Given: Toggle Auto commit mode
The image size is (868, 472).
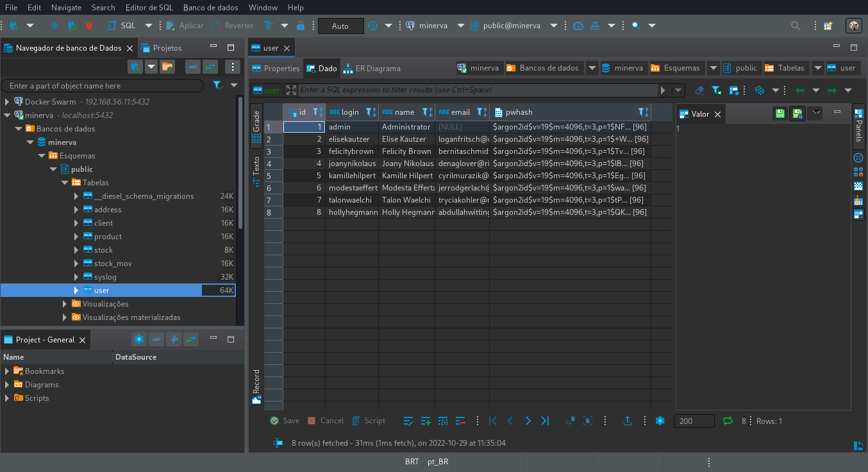Looking at the screenshot, I should point(340,26).
